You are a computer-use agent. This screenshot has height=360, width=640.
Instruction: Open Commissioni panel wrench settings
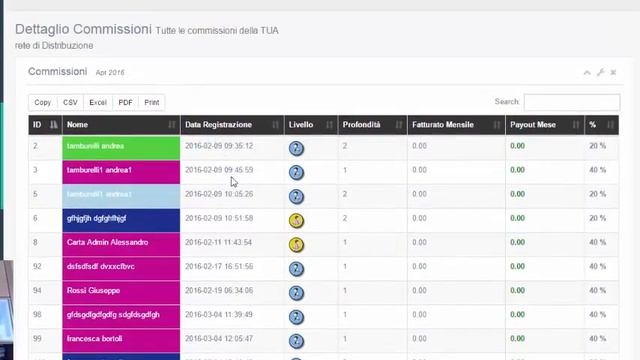[600, 73]
